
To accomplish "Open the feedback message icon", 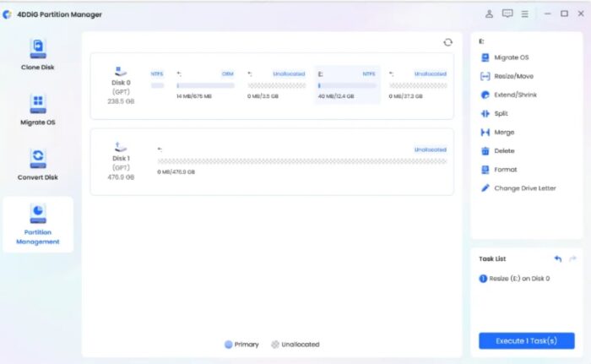I will (x=507, y=14).
